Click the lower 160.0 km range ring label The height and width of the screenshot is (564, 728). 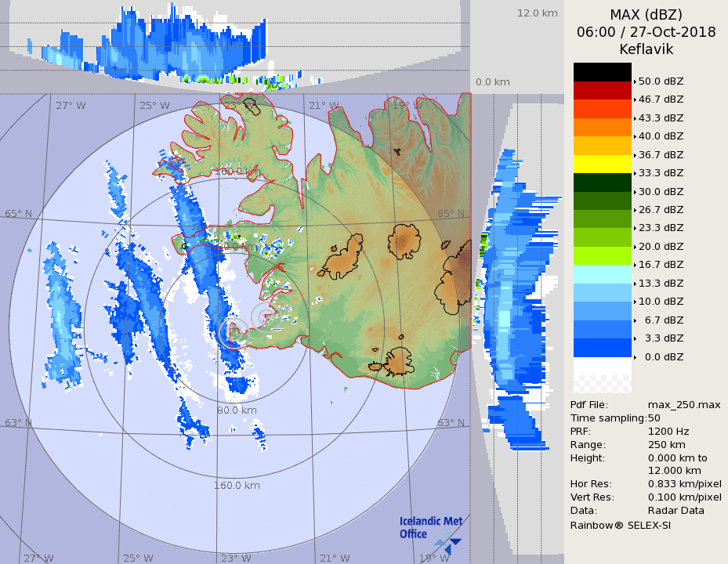click(x=237, y=486)
